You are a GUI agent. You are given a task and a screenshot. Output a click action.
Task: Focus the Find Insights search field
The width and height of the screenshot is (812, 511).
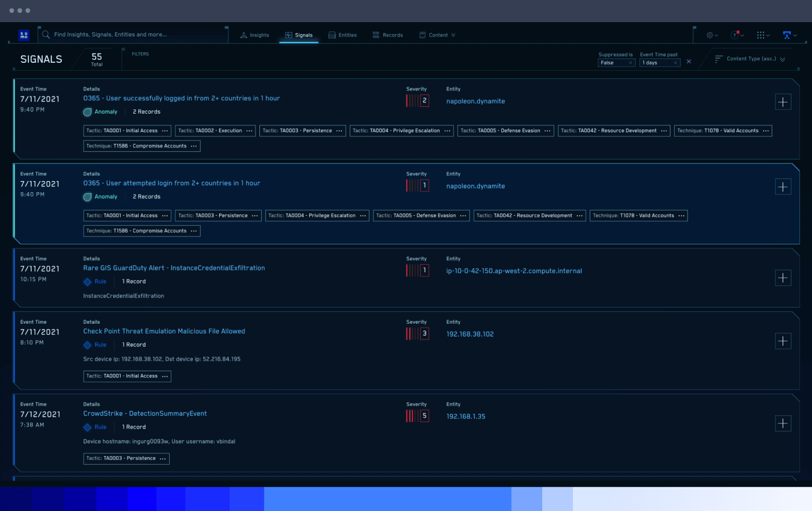pyautogui.click(x=135, y=35)
